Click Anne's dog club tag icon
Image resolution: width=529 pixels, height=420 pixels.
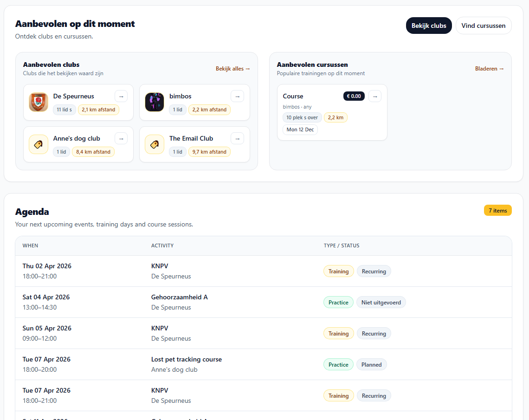38,144
